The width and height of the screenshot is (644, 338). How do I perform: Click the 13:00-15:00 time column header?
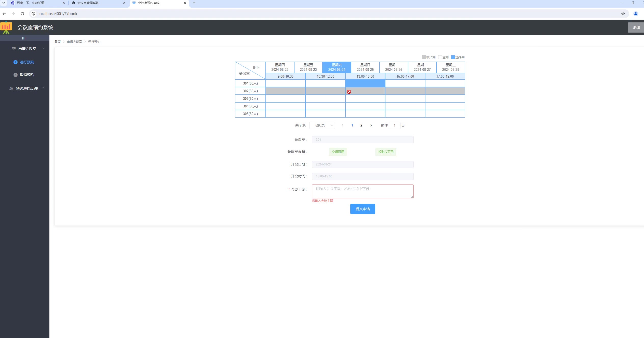click(365, 76)
